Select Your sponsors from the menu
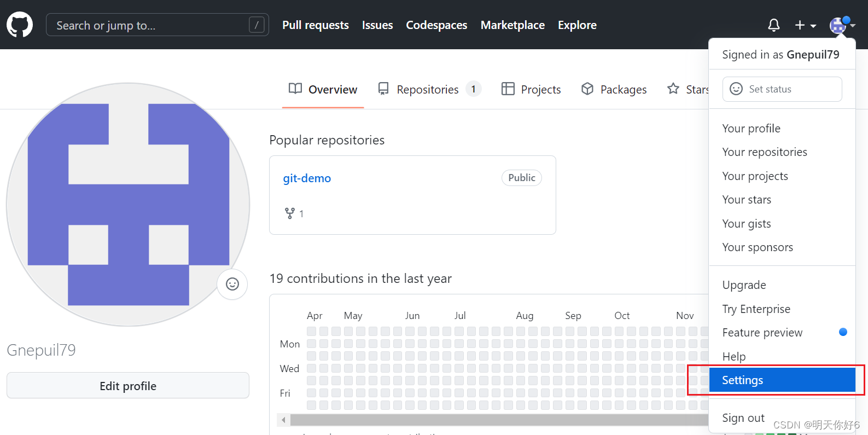Screen dimensions: 868x435 coord(782,247)
